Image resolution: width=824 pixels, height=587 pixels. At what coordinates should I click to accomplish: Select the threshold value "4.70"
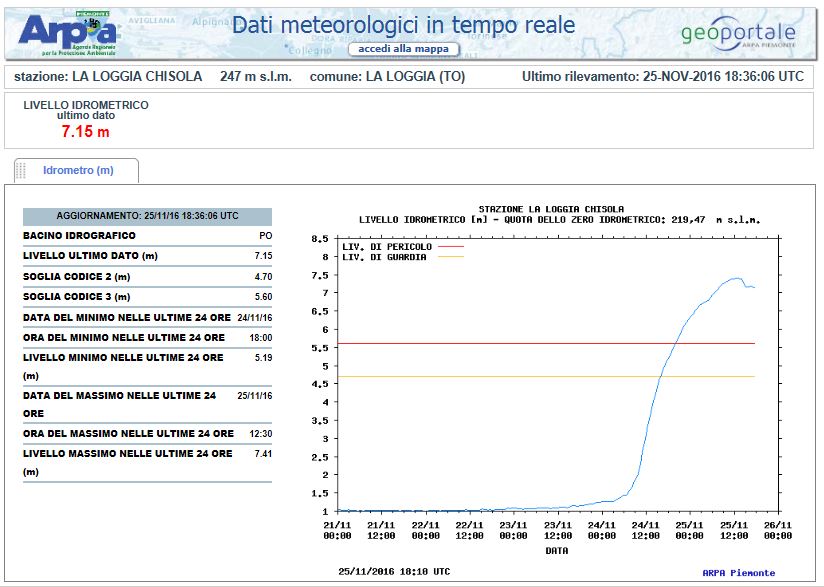263,276
